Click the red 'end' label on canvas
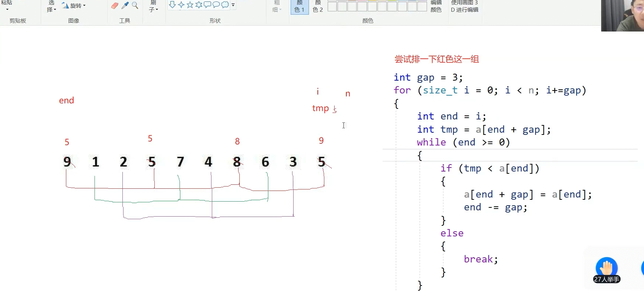644x291 pixels. pos(66,100)
